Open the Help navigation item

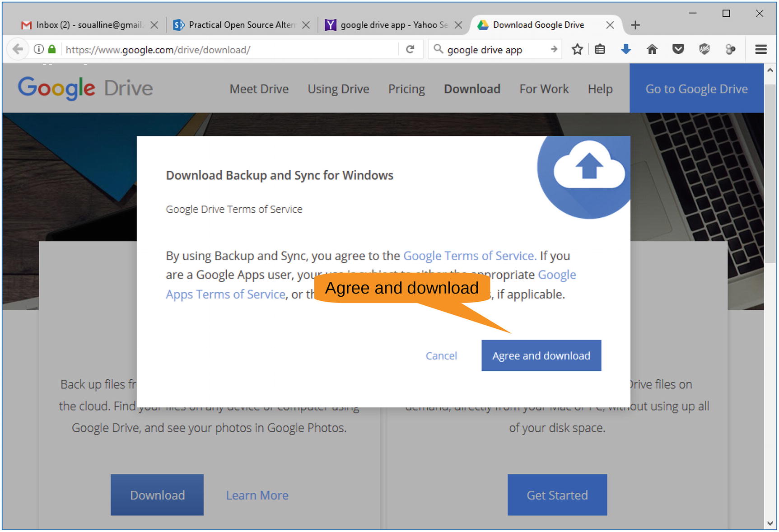pos(600,89)
